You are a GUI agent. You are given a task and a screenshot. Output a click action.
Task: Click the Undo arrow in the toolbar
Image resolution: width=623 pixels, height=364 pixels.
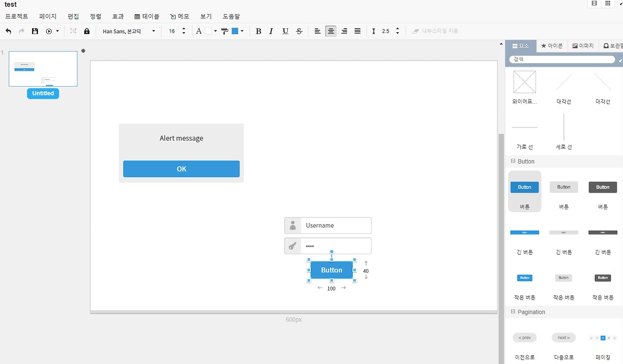point(8,31)
